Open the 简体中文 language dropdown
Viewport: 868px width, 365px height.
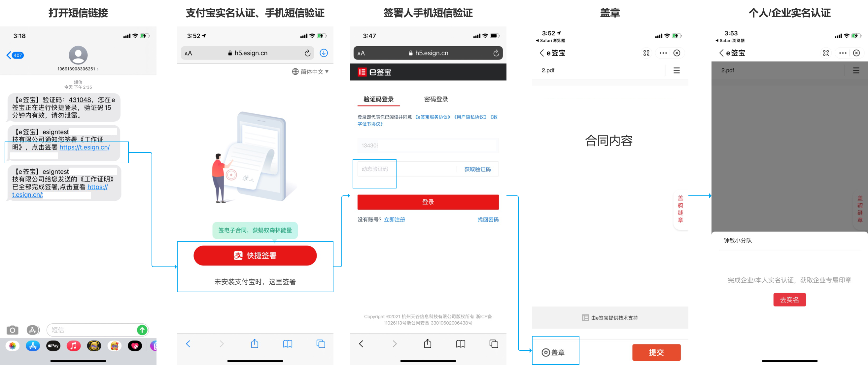(310, 71)
